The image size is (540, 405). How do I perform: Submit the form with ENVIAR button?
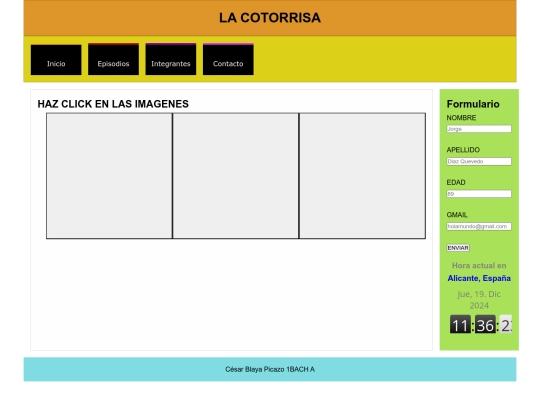[x=458, y=248]
